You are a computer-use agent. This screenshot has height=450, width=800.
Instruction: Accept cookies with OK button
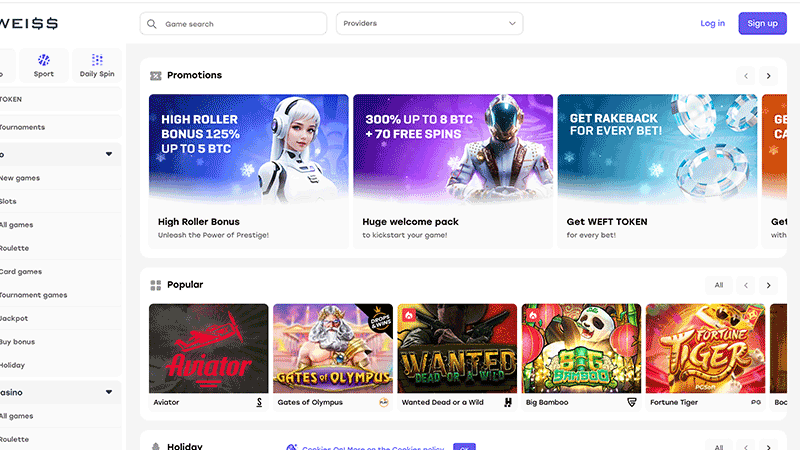pos(464,447)
